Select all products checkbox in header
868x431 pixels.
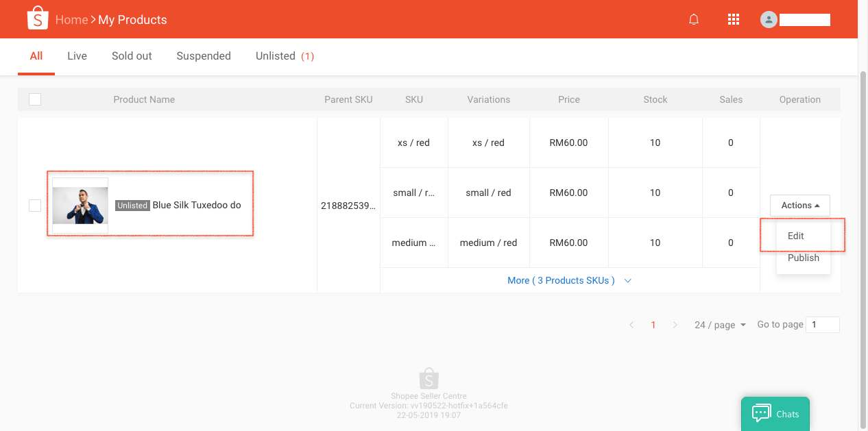click(x=35, y=99)
